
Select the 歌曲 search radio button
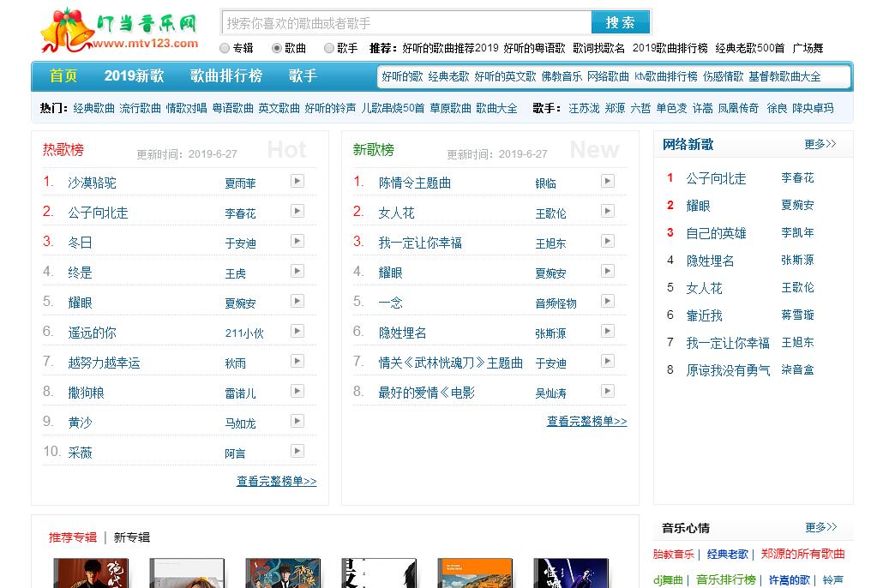tap(277, 49)
